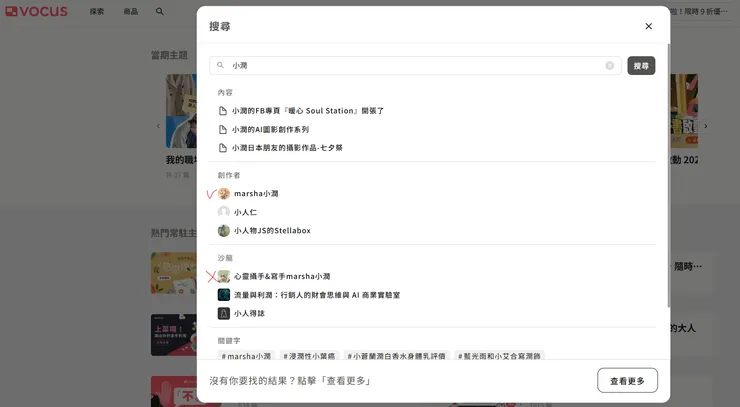740x407 pixels.
Task: Click the document icon beside 七夕祭 article
Action: [x=223, y=148]
